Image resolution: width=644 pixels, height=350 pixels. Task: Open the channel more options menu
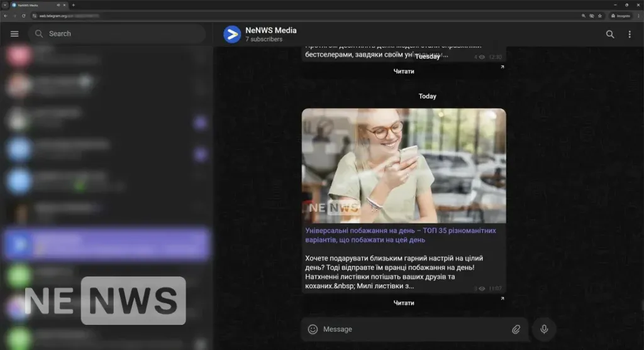(x=629, y=35)
